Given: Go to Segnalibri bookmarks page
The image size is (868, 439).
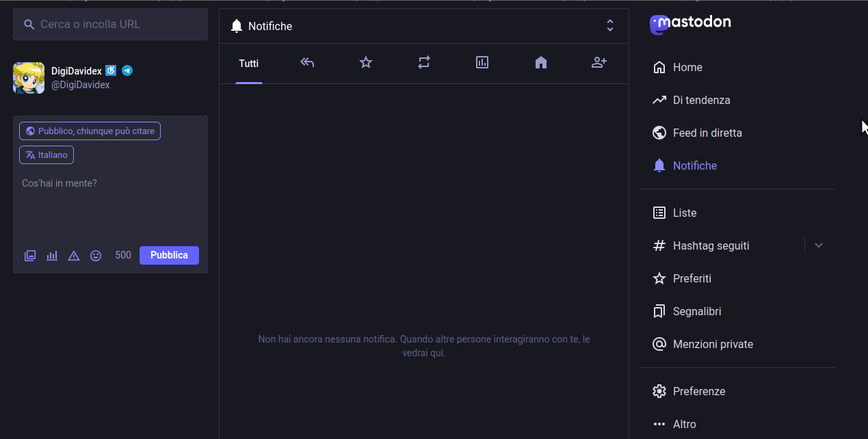Looking at the screenshot, I should [x=696, y=311].
